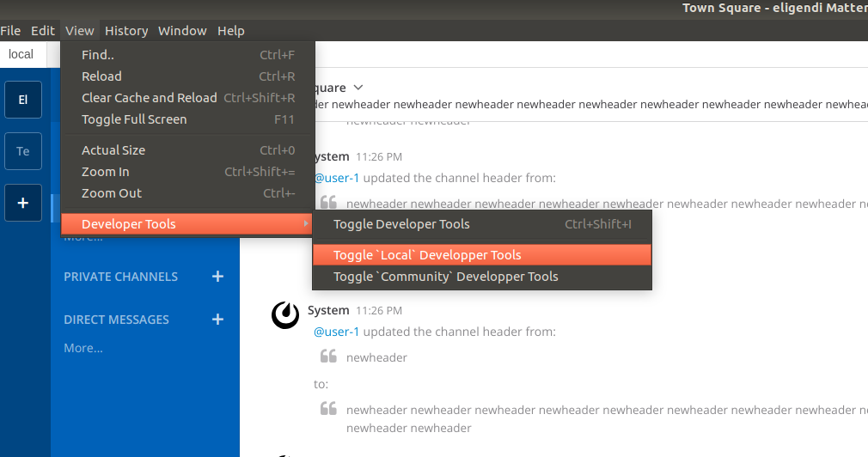Select Toggle `Community` Developper Tools
The height and width of the screenshot is (457, 868).
coord(482,277)
